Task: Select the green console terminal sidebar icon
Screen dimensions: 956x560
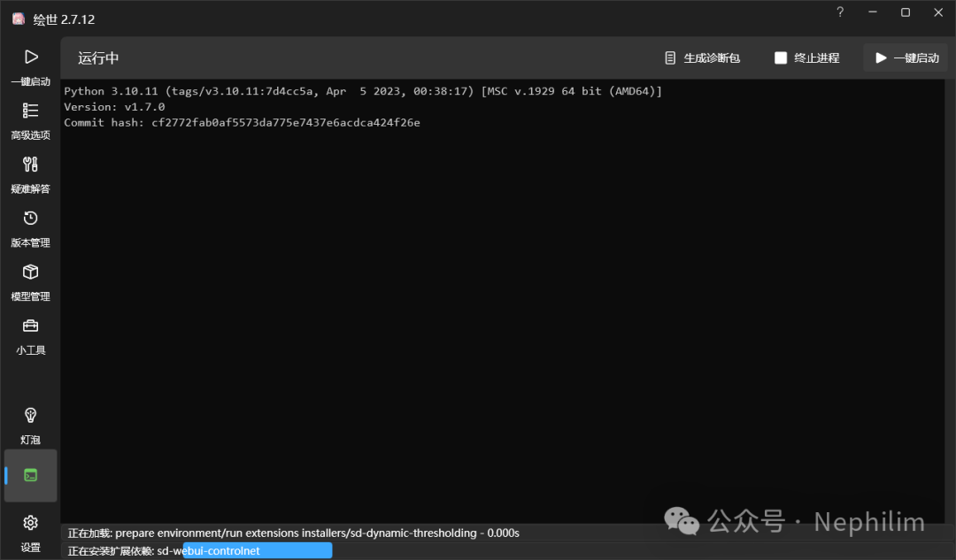Action: 30,475
